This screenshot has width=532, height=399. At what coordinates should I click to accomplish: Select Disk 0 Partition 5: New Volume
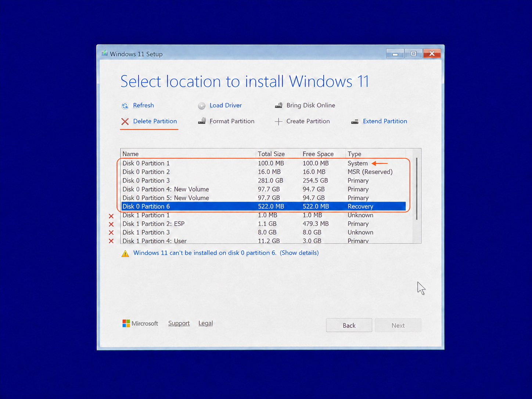[x=263, y=198]
